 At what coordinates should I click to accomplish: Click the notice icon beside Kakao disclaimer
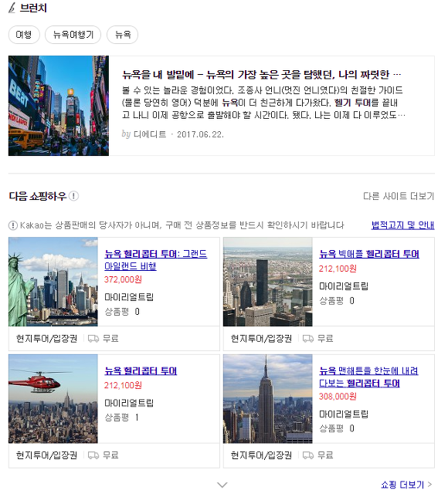click(12, 225)
